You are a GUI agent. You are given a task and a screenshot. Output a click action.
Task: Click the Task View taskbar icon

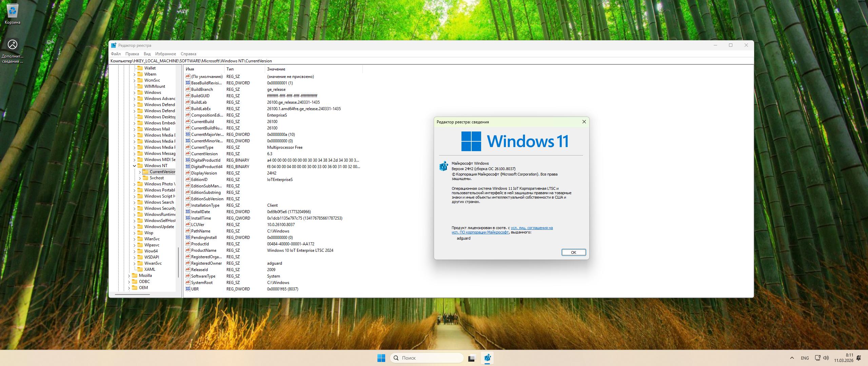pyautogui.click(x=472, y=358)
